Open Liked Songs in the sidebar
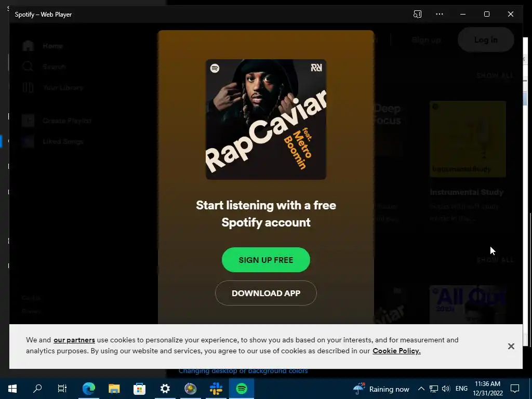 coord(63,141)
